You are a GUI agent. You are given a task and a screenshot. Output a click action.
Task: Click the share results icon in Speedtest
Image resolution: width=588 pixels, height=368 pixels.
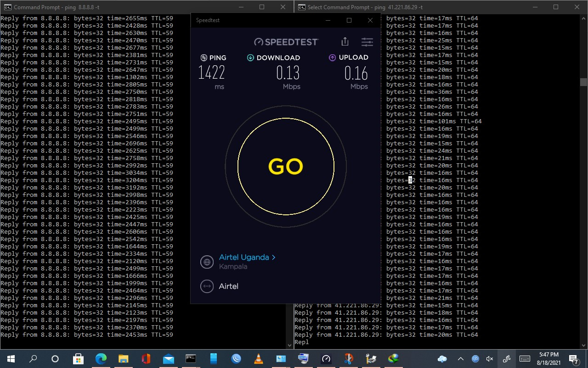[x=345, y=42]
